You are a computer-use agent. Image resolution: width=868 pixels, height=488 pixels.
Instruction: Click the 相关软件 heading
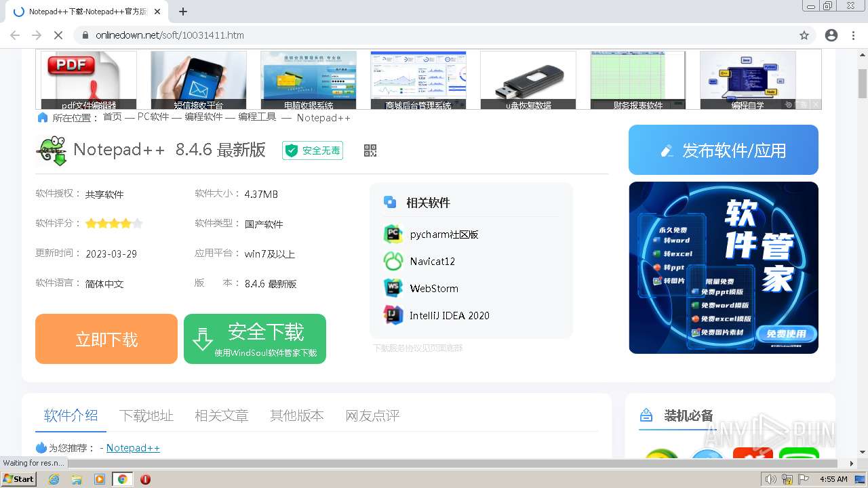(428, 203)
